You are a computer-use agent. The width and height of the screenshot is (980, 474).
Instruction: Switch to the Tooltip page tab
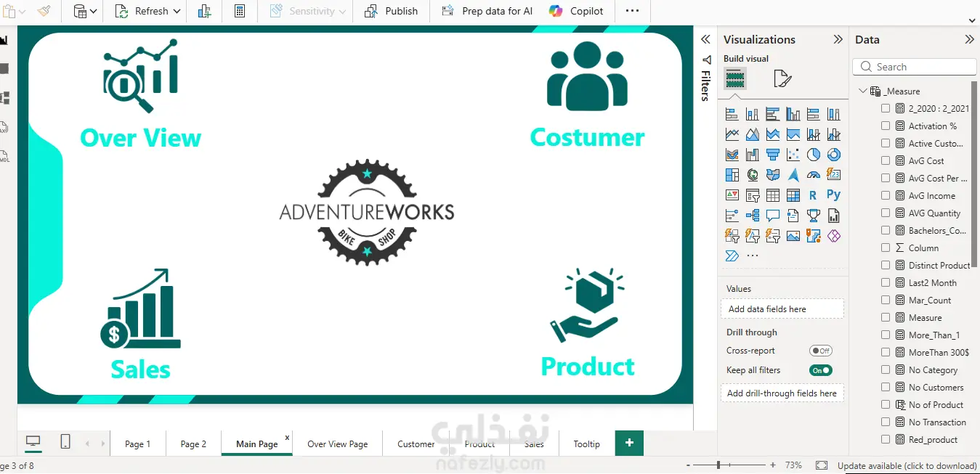587,444
